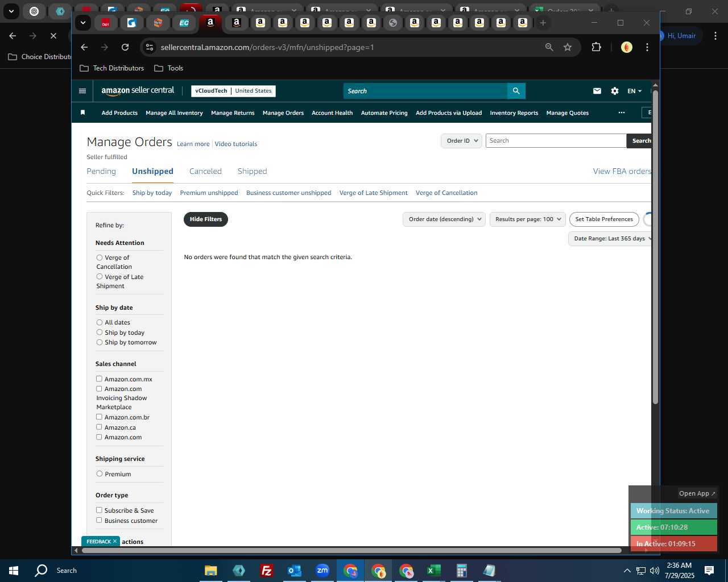Screen dimensions: 728x582
Task: Open Calculator from the taskbar
Action: (x=462, y=571)
